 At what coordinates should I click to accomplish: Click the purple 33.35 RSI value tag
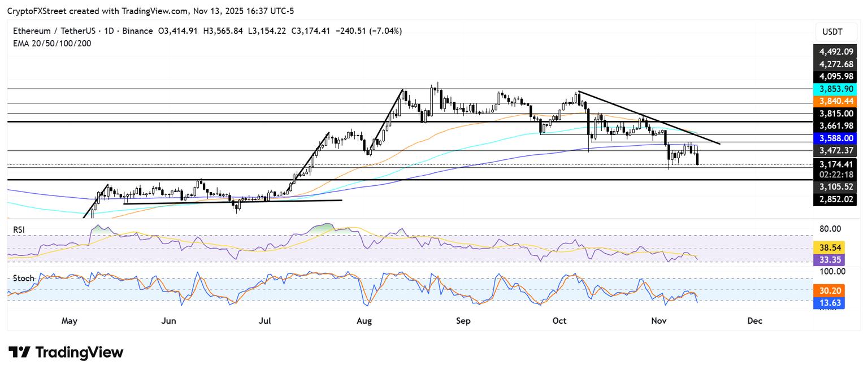tap(828, 260)
